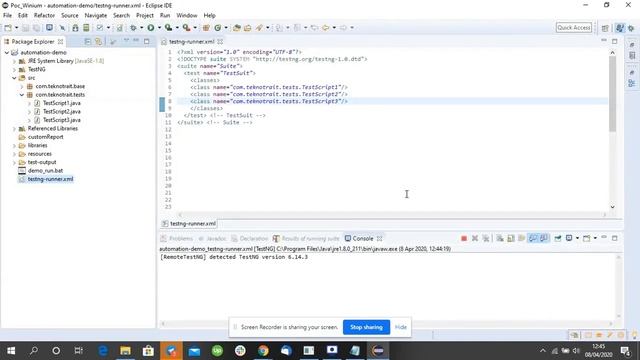Click the green Run toolbar button
Image resolution: width=640 pixels, height=360 pixels.
[151, 28]
